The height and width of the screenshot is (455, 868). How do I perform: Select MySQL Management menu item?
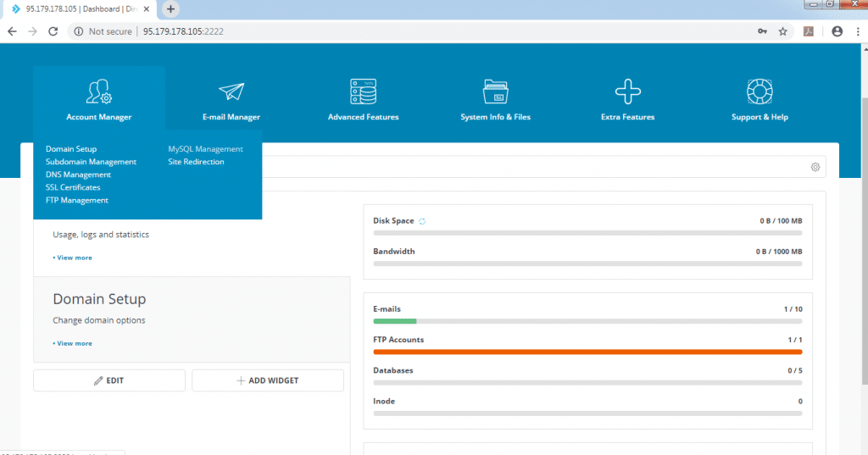205,149
